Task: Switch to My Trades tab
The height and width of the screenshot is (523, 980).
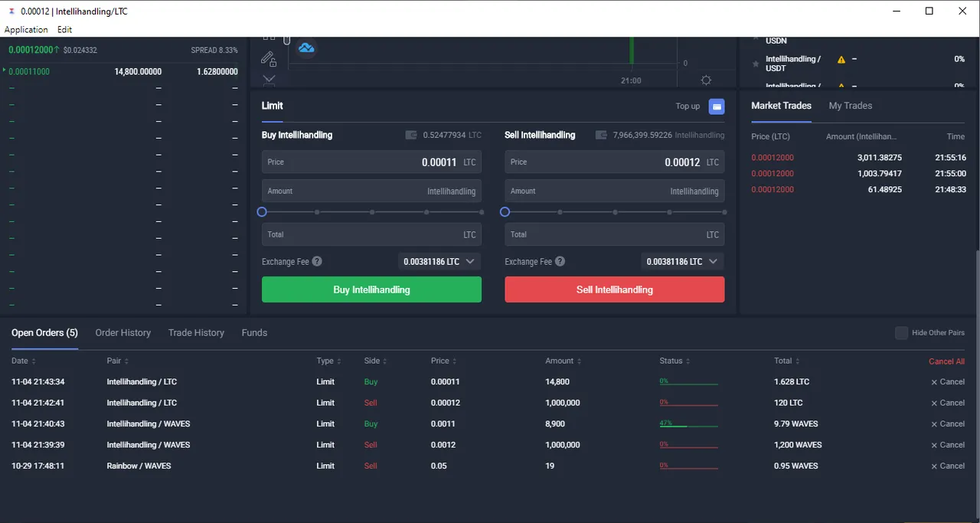Action: [x=851, y=106]
